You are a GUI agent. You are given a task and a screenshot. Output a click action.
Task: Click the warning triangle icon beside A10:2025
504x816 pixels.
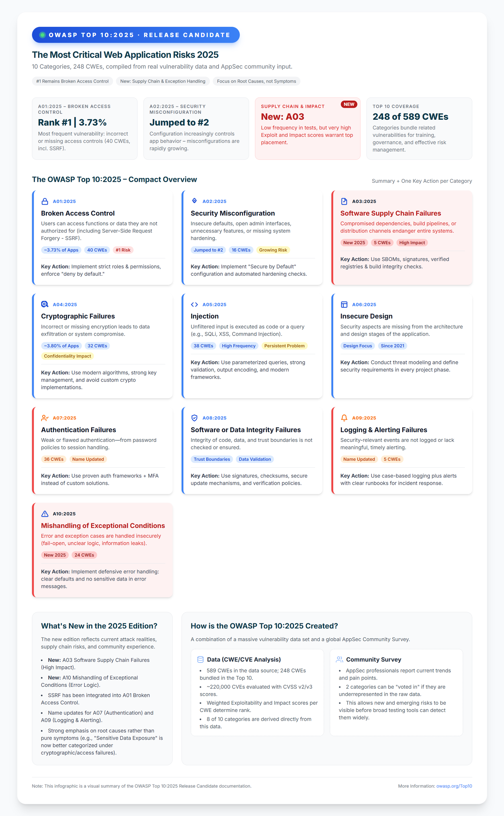tap(45, 514)
